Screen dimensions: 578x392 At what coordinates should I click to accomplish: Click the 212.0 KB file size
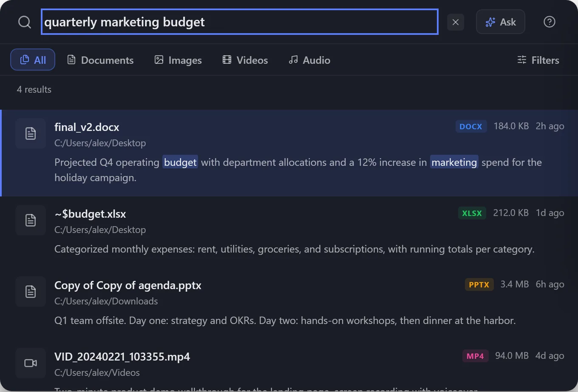point(511,213)
